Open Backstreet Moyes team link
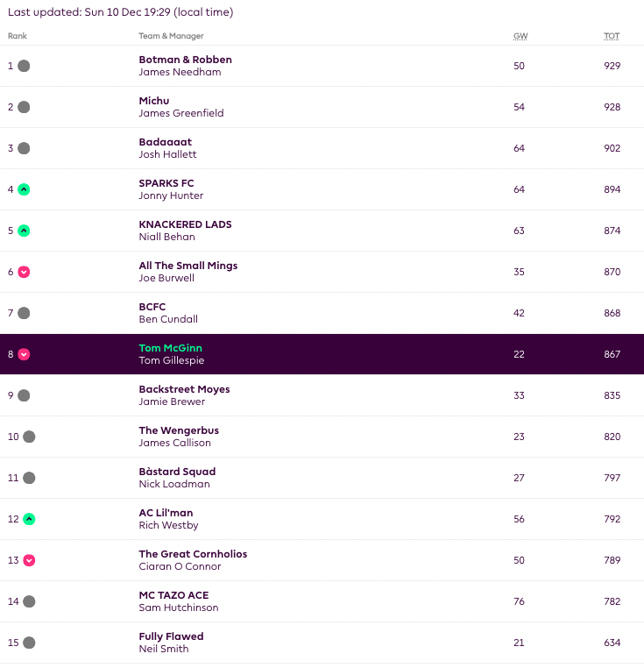644x668 pixels. [184, 389]
